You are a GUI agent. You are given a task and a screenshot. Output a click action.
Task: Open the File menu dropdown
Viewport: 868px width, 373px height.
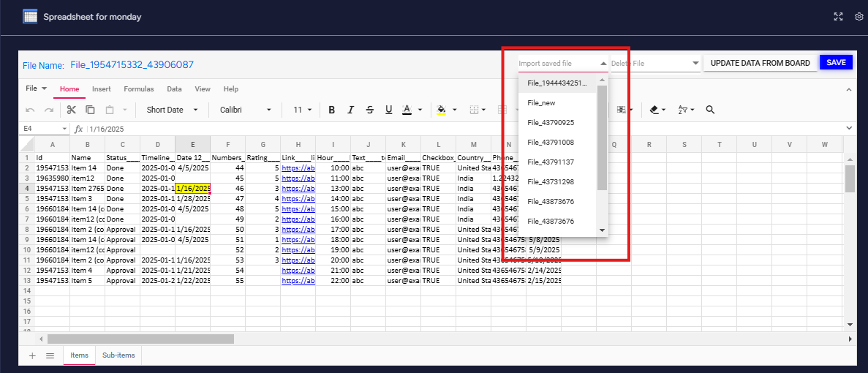[x=37, y=88]
